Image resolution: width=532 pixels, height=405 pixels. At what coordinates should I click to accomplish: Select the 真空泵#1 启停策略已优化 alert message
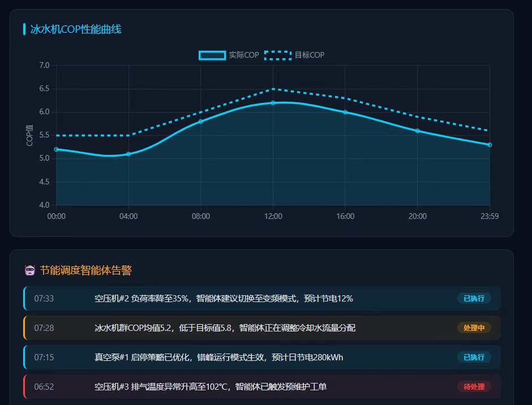point(219,357)
